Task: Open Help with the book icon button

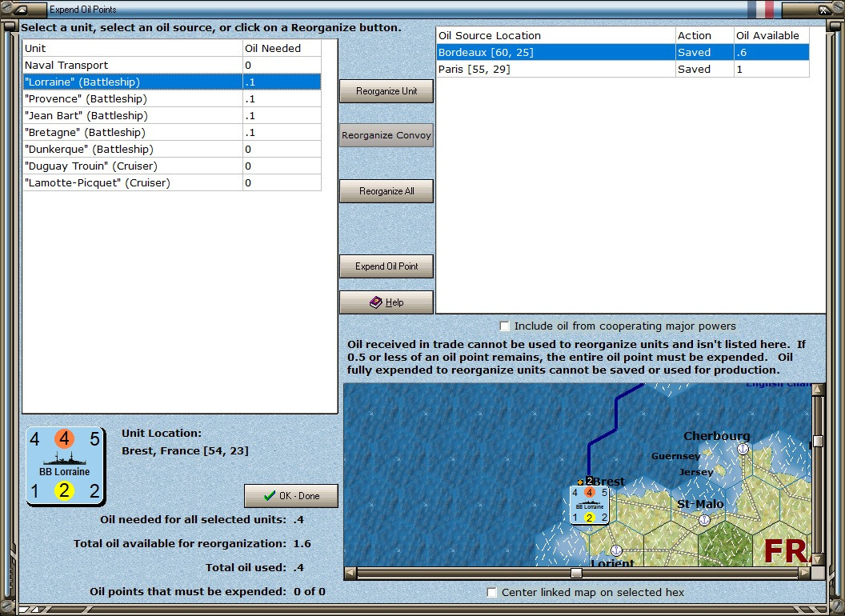Action: (x=386, y=302)
